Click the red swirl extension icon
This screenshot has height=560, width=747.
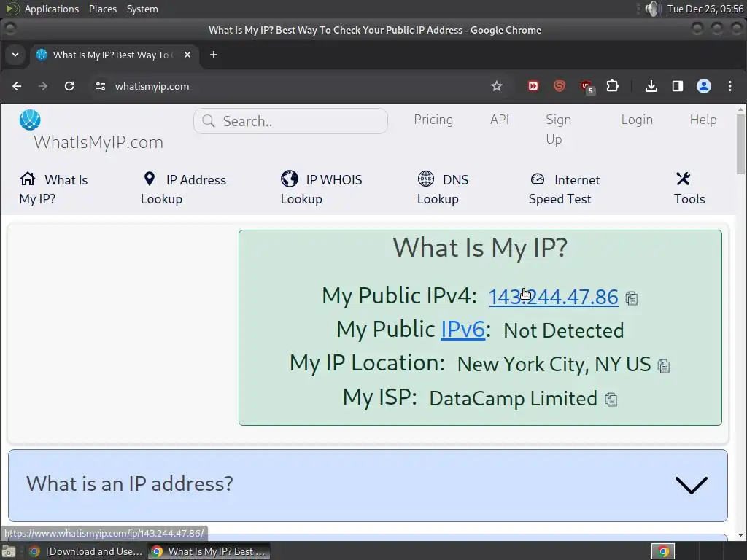[560, 86]
